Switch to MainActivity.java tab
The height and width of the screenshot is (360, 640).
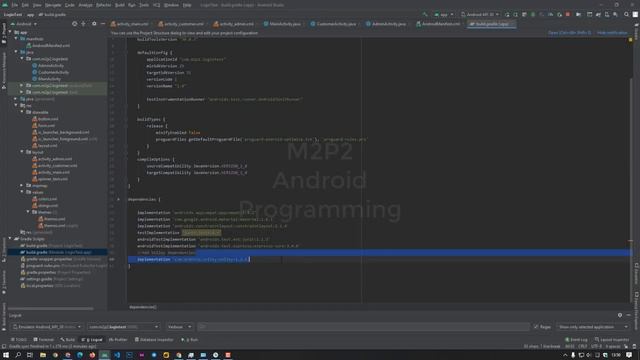click(x=282, y=24)
